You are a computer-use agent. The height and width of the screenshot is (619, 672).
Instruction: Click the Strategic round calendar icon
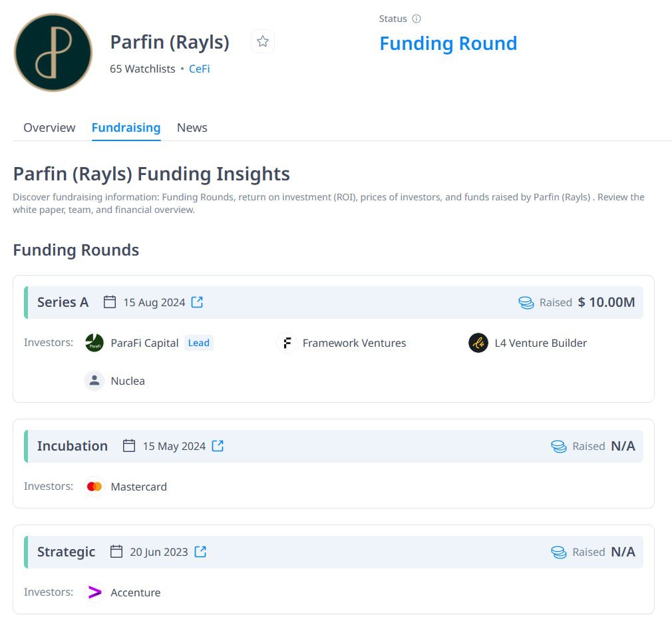[116, 552]
